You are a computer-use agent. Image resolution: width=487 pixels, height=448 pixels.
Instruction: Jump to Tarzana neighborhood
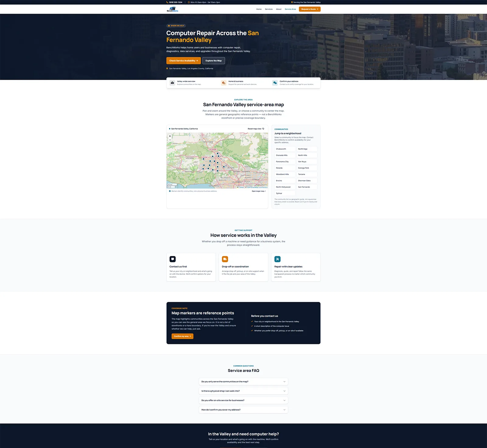click(x=307, y=174)
